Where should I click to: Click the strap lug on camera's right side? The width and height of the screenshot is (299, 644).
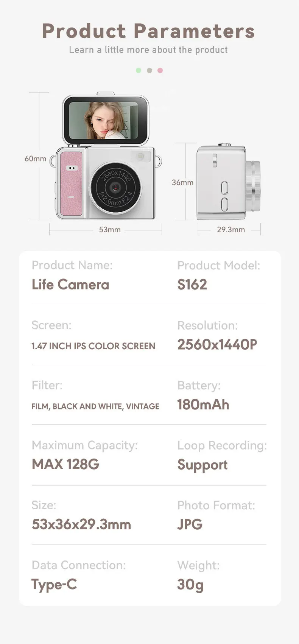(x=159, y=160)
